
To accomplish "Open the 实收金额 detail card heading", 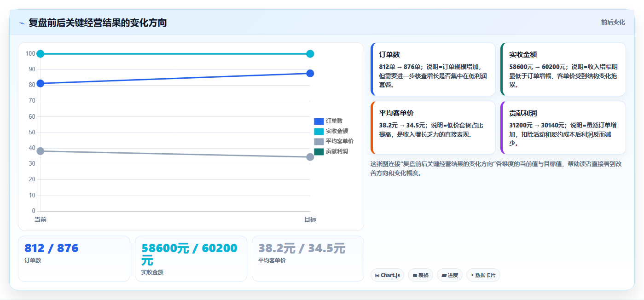I will 523,55.
